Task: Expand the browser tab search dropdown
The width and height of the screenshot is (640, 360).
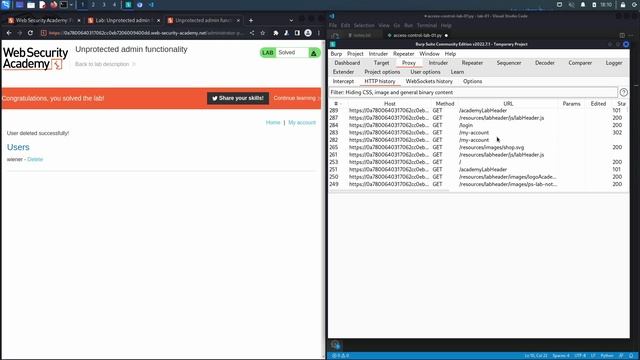Action: pyautogui.click(x=291, y=20)
